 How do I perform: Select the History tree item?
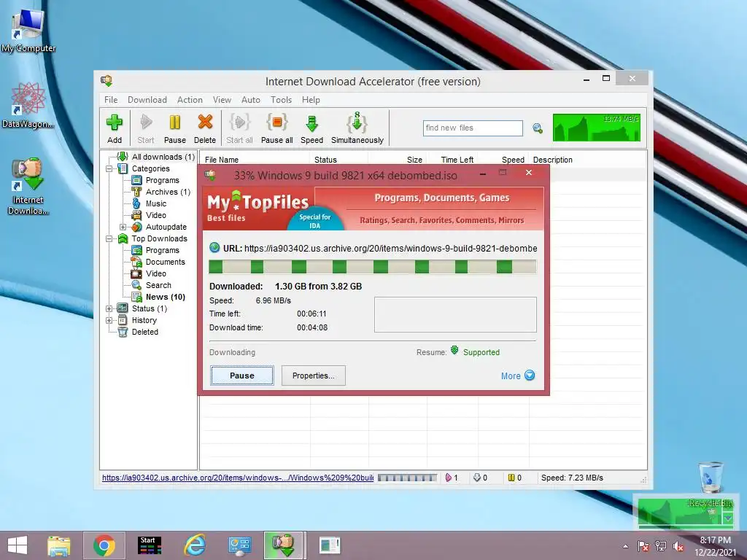click(144, 321)
